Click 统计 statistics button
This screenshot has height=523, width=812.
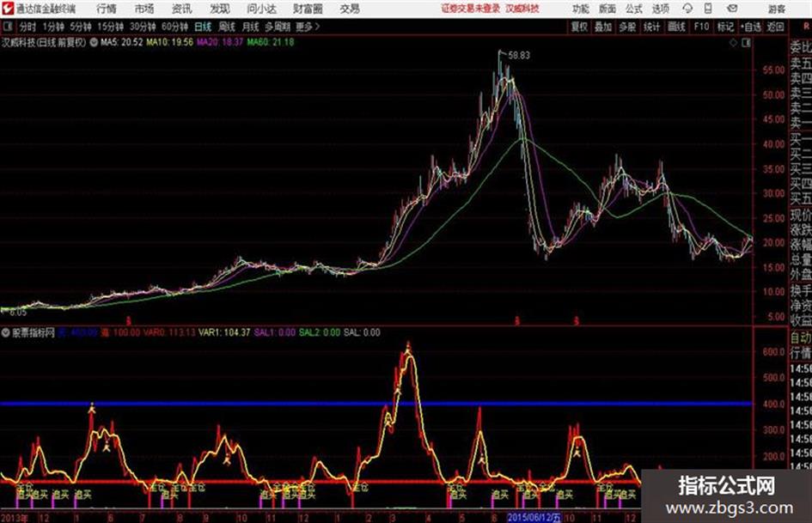point(651,27)
